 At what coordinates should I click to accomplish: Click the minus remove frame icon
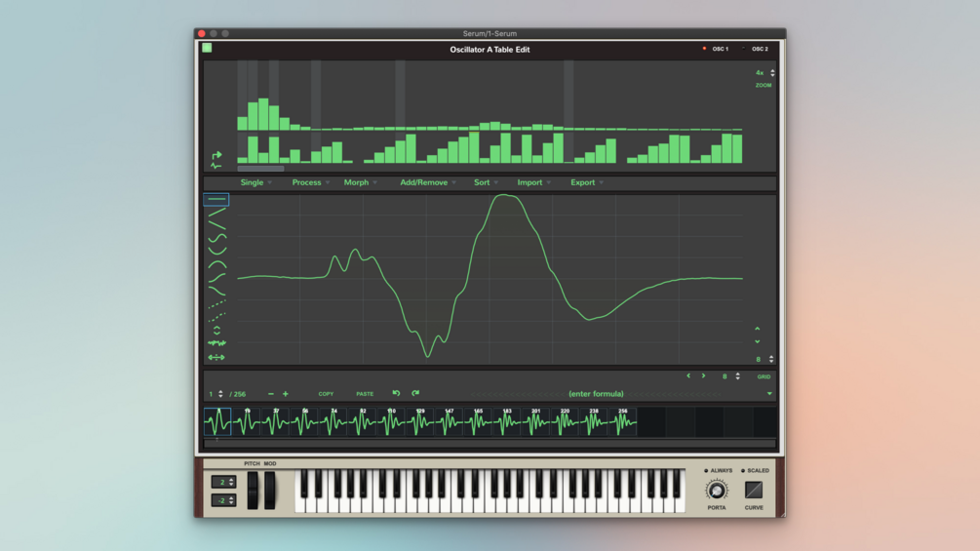pyautogui.click(x=271, y=394)
